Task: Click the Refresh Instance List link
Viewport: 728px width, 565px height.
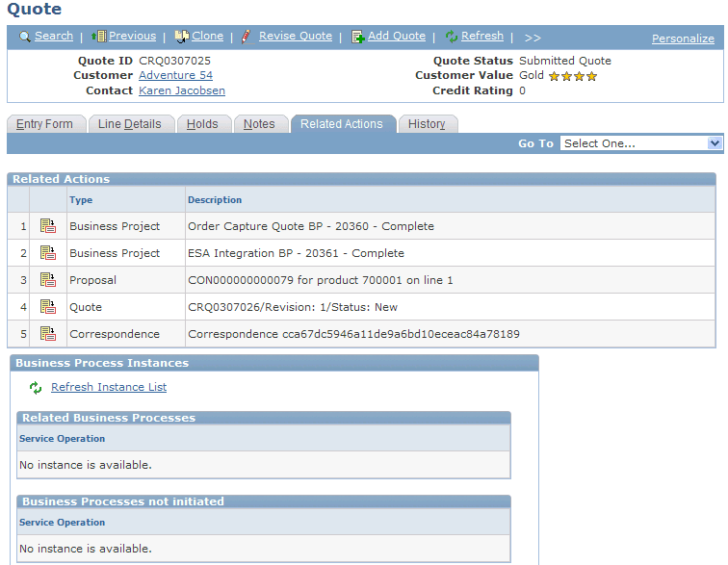Action: [109, 387]
